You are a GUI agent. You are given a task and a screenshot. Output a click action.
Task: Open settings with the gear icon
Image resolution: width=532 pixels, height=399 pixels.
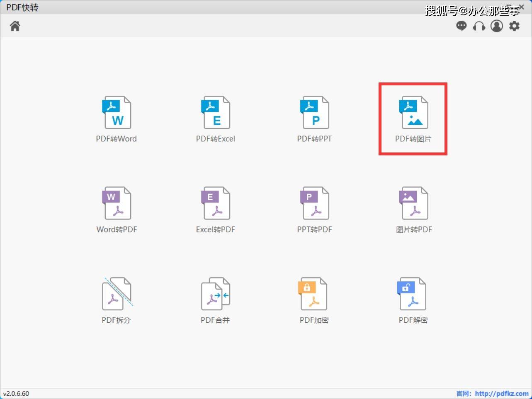(x=515, y=26)
